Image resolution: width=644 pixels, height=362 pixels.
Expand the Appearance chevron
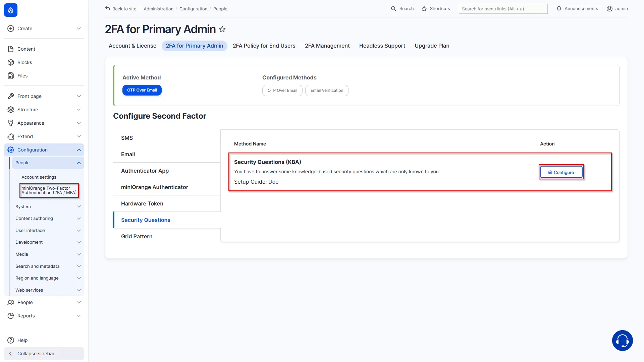(79, 123)
